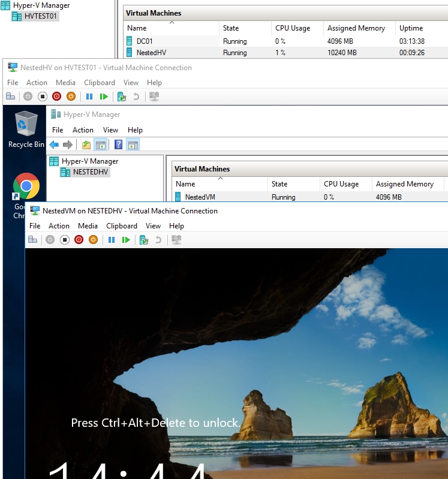Click orange Save icon in NestedHV connection toolbar
The height and width of the screenshot is (479, 448).
coord(71,97)
